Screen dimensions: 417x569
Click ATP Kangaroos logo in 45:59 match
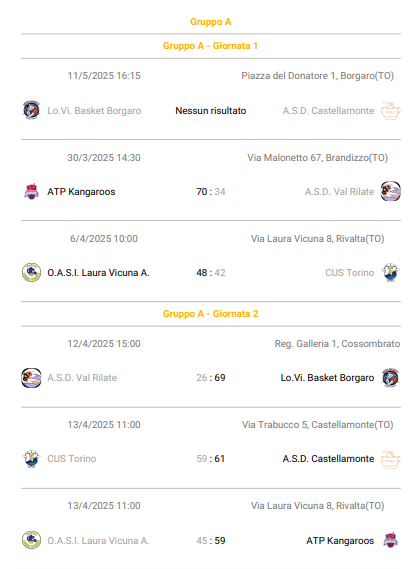click(391, 540)
